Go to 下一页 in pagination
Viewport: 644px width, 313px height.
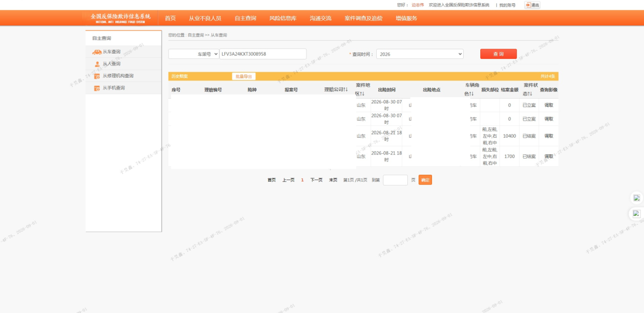(316, 180)
